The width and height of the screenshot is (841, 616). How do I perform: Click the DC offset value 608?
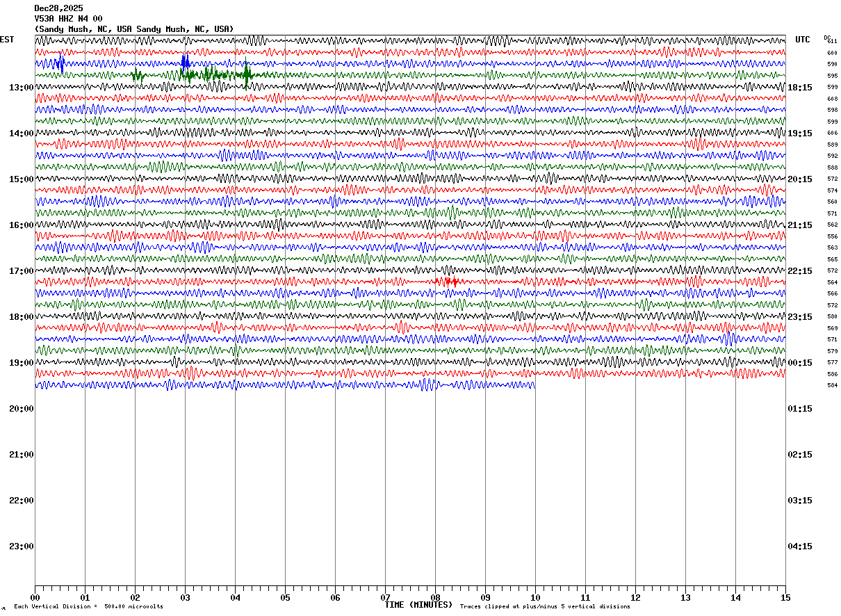832,99
